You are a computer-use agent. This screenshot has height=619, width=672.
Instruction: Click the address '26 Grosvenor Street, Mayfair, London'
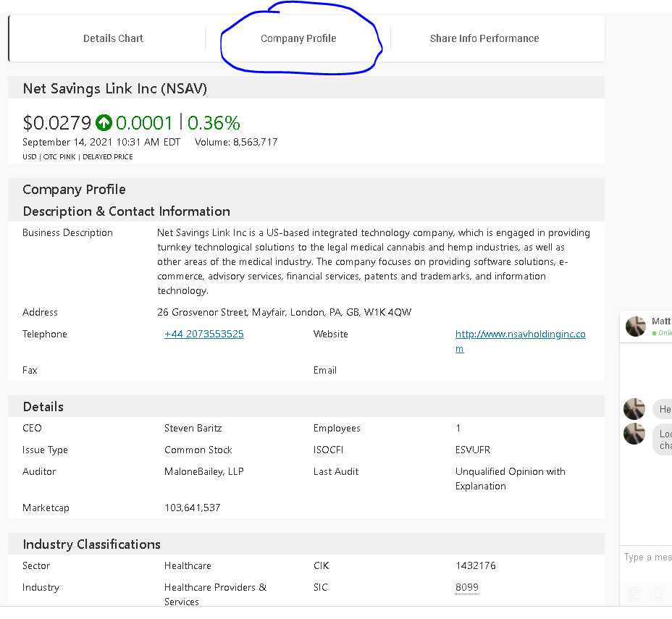pyautogui.click(x=284, y=312)
